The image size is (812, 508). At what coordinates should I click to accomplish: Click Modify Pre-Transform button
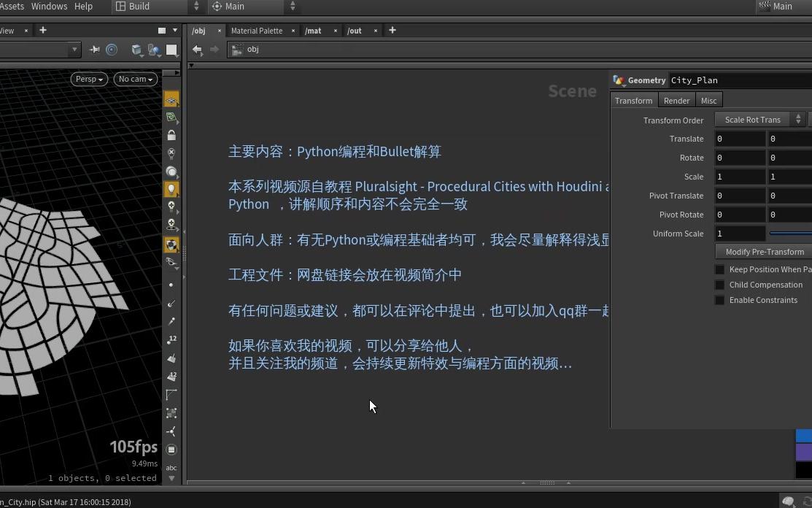[x=765, y=252]
